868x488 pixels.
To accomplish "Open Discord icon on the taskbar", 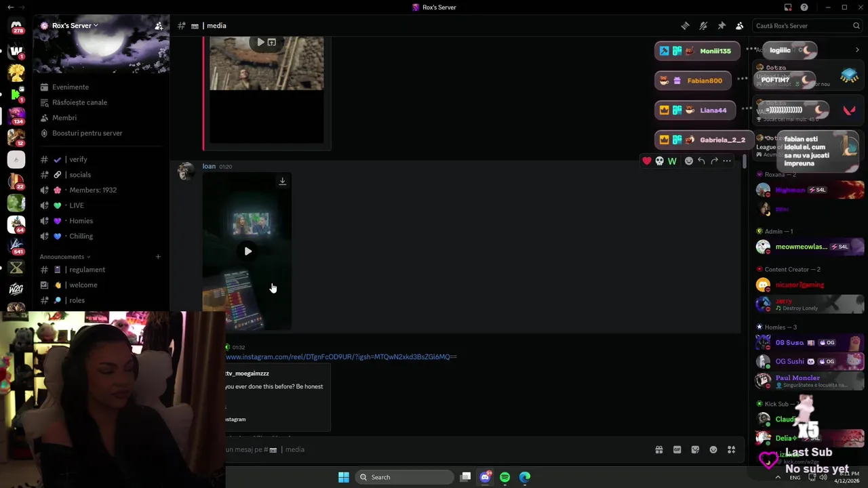I will pyautogui.click(x=485, y=477).
